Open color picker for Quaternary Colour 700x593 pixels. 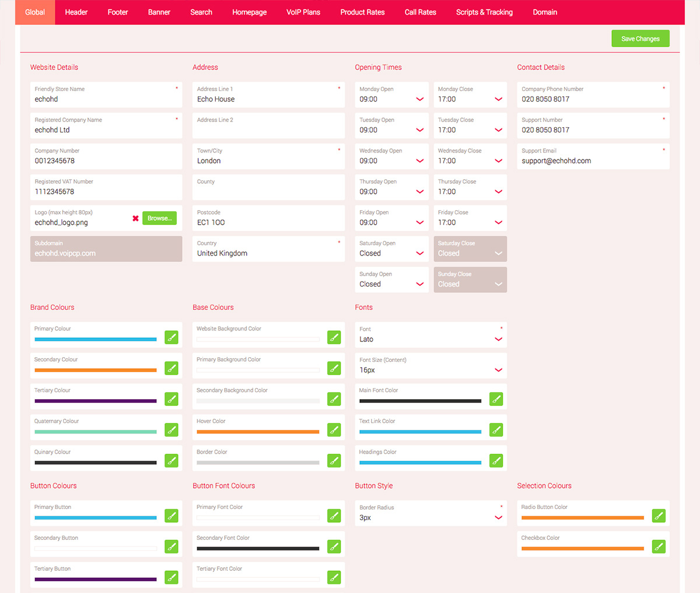pyautogui.click(x=171, y=430)
